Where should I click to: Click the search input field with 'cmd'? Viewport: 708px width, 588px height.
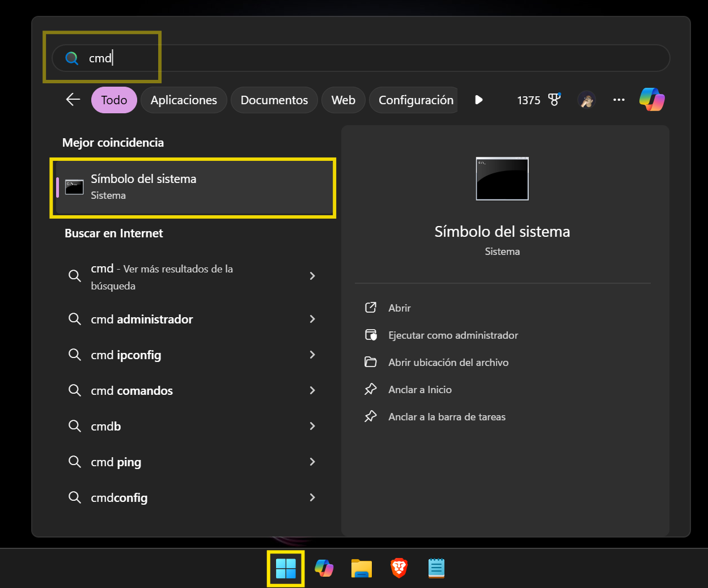pyautogui.click(x=361, y=58)
